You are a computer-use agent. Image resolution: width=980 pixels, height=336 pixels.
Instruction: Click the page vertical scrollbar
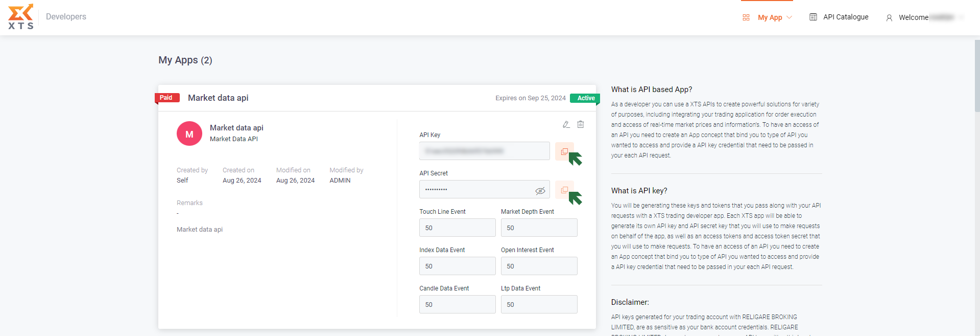[977, 77]
